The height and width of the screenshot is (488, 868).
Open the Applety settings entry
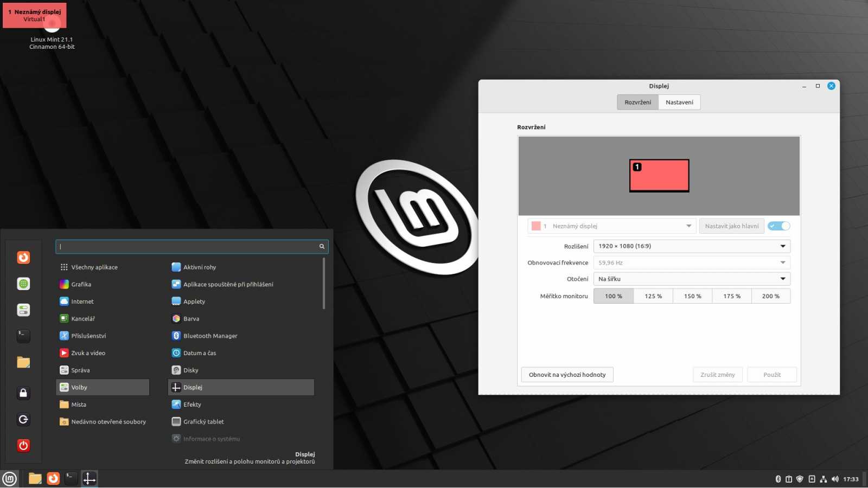[241, 301]
